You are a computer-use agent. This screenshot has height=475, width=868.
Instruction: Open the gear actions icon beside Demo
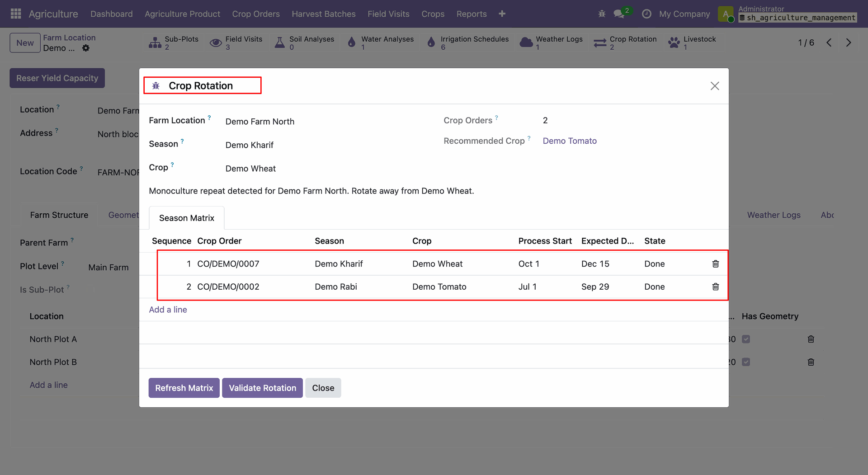click(x=86, y=48)
